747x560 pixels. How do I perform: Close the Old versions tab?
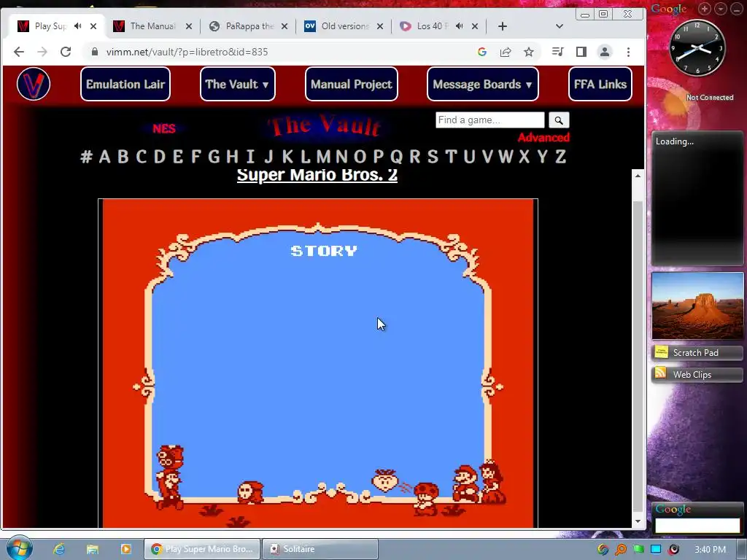pos(379,26)
